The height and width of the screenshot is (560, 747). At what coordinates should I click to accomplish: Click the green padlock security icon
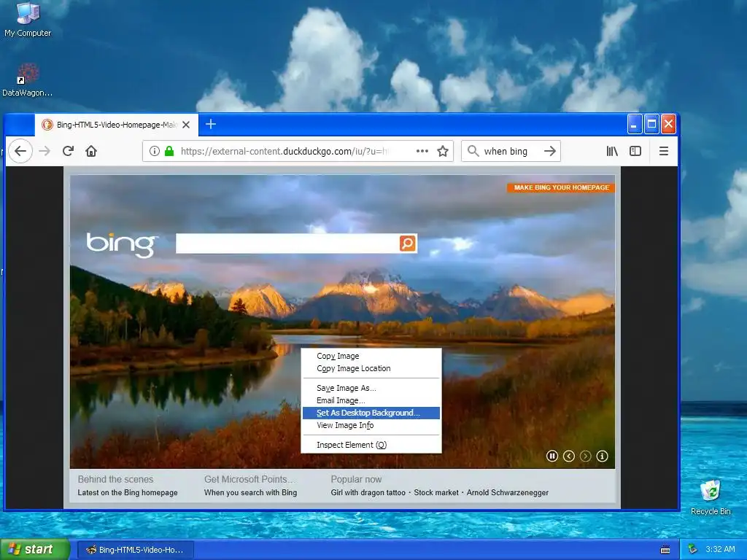[169, 151]
